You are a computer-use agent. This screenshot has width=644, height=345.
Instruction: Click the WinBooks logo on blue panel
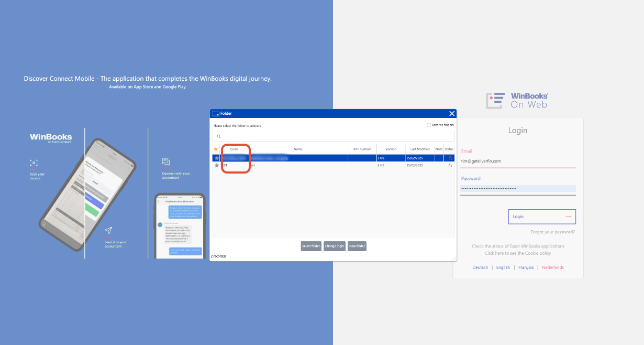click(x=51, y=138)
